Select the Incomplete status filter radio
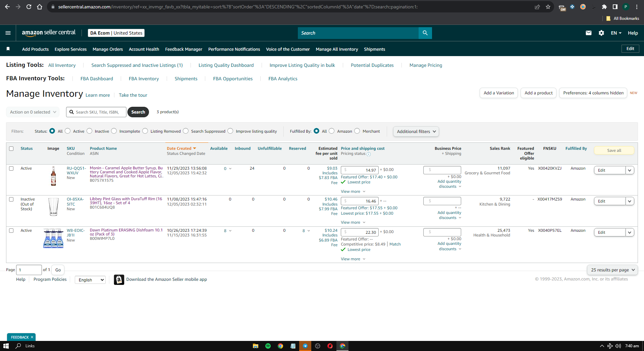 [114, 131]
